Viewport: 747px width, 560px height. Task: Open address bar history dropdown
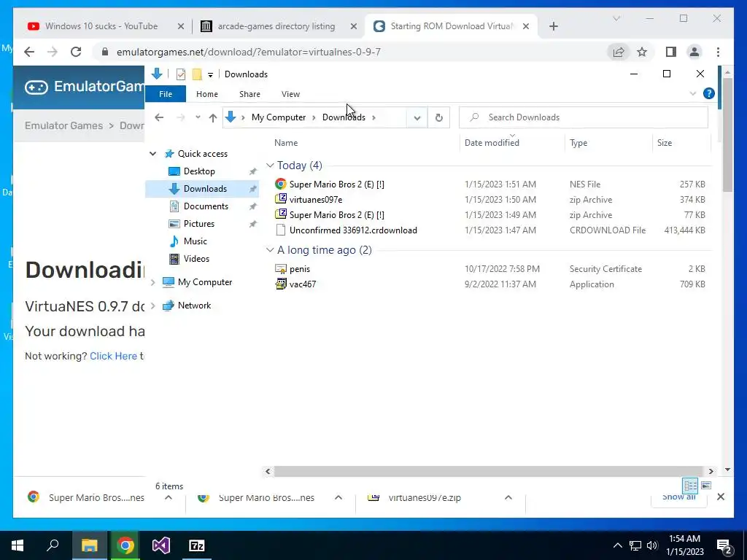417,117
